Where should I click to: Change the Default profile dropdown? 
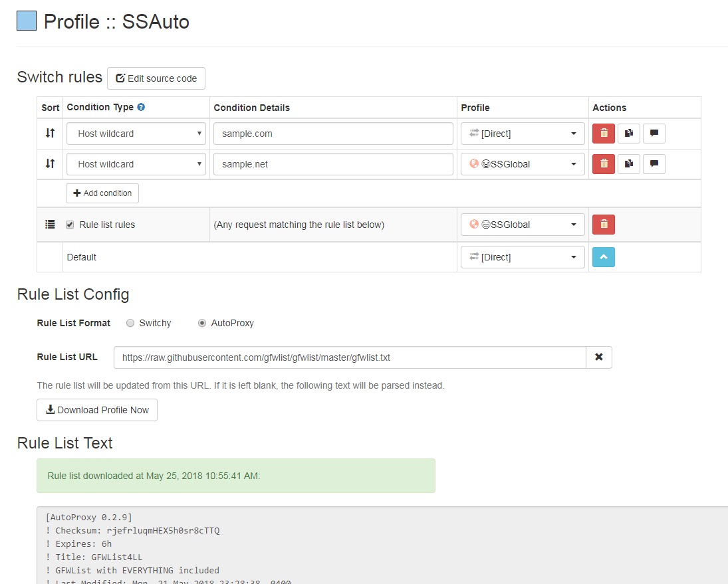pyautogui.click(x=523, y=257)
